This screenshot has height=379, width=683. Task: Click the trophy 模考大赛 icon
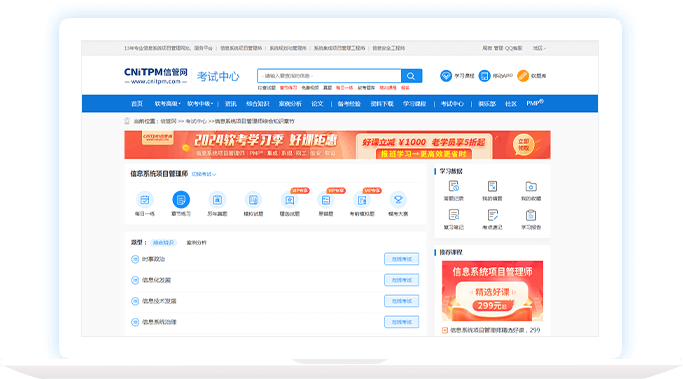pyautogui.click(x=398, y=200)
